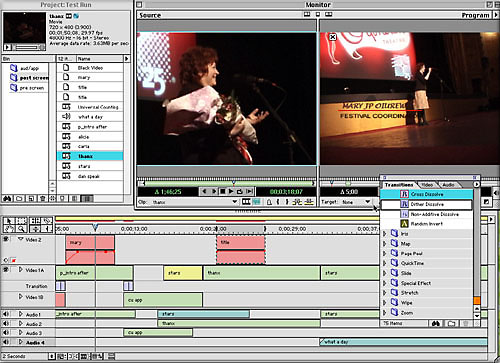Screen dimensions: 500x363
Task: Select the Zoom magnifier tool in Timeline
Action: pos(22,229)
